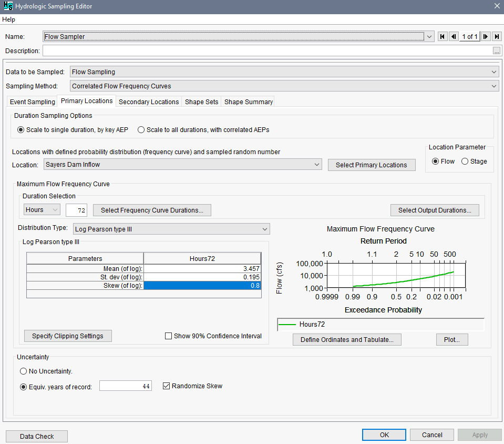Click the Apply button
Viewport: 504px width, 444px height.
(480, 435)
